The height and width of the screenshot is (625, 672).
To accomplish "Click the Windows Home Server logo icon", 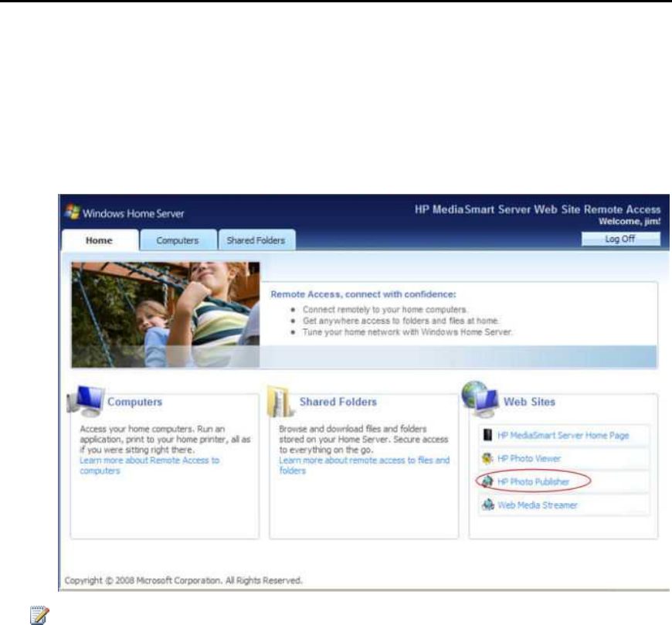I will click(73, 212).
